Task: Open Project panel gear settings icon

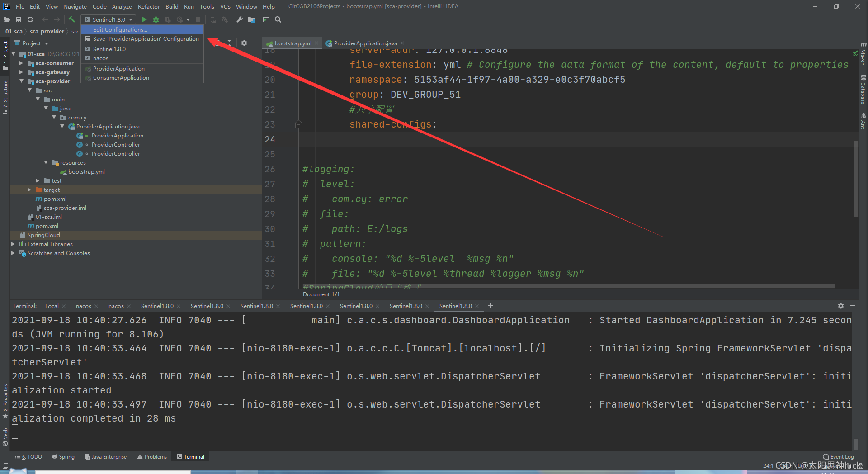Action: tap(244, 43)
